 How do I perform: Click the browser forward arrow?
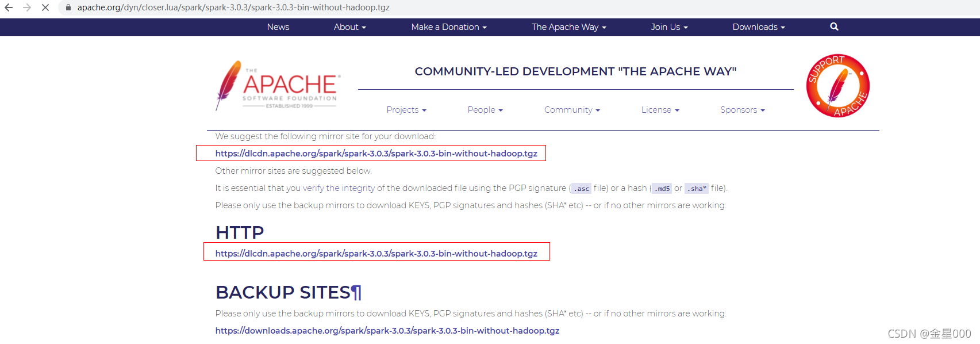[27, 7]
